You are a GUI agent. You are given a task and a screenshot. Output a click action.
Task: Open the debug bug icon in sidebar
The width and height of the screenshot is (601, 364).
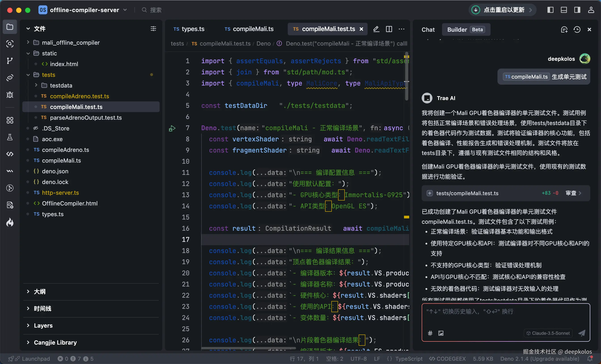[10, 95]
